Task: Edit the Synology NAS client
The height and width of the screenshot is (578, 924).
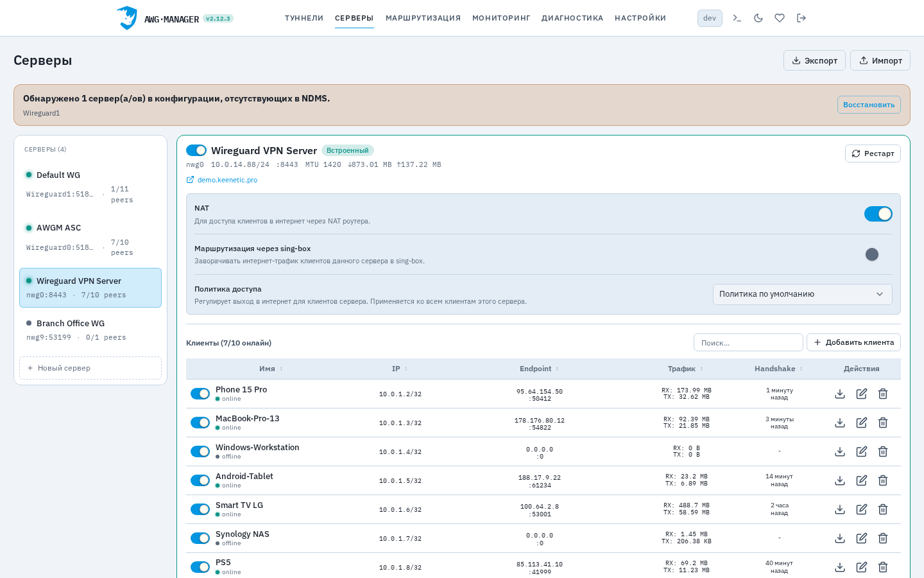Action: (862, 538)
